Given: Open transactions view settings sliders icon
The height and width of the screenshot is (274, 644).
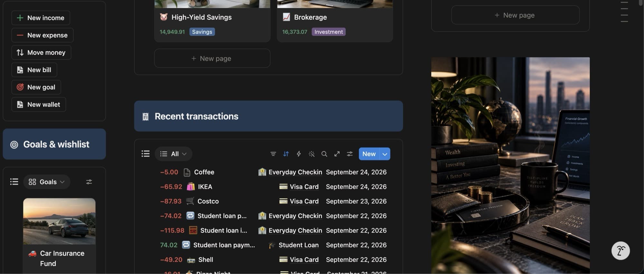Looking at the screenshot, I should (350, 154).
